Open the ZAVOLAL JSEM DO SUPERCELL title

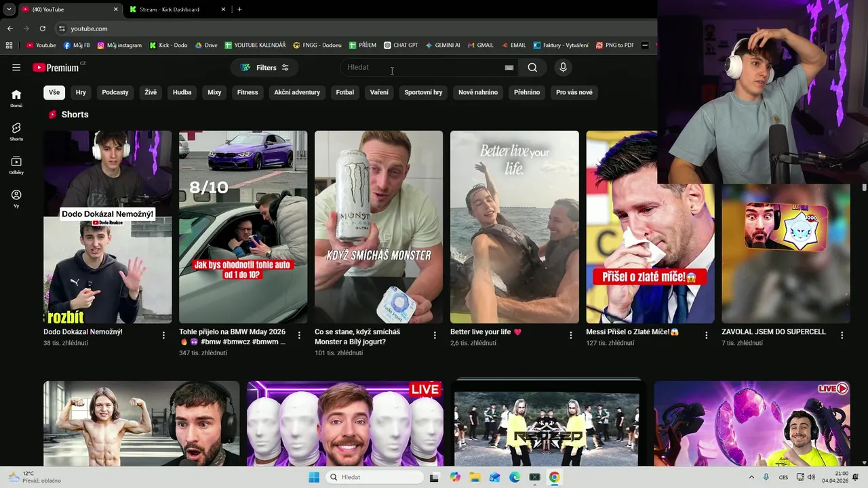coord(774,332)
